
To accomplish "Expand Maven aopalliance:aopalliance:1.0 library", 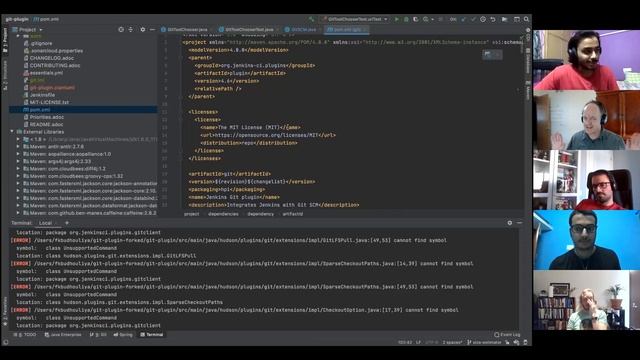I will tap(18, 154).
